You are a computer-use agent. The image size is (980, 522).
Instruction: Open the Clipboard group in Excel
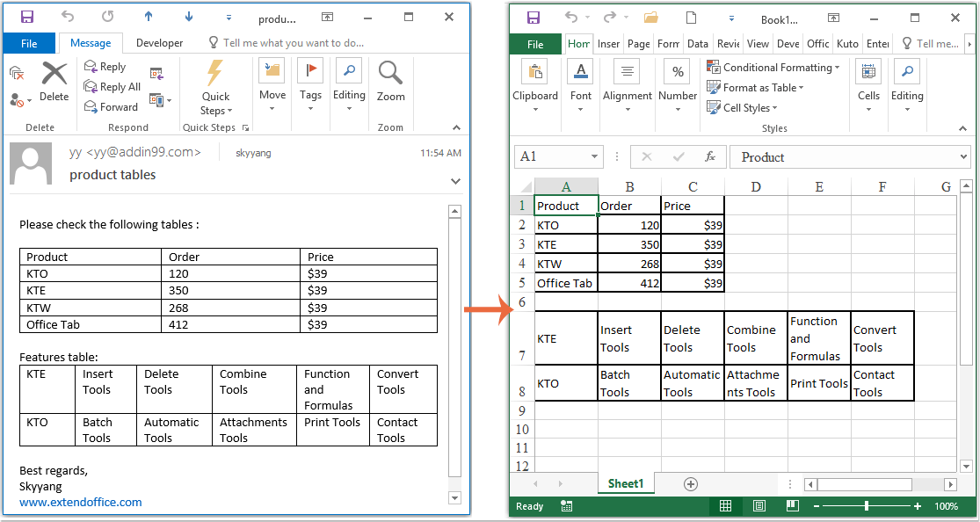coord(535,87)
